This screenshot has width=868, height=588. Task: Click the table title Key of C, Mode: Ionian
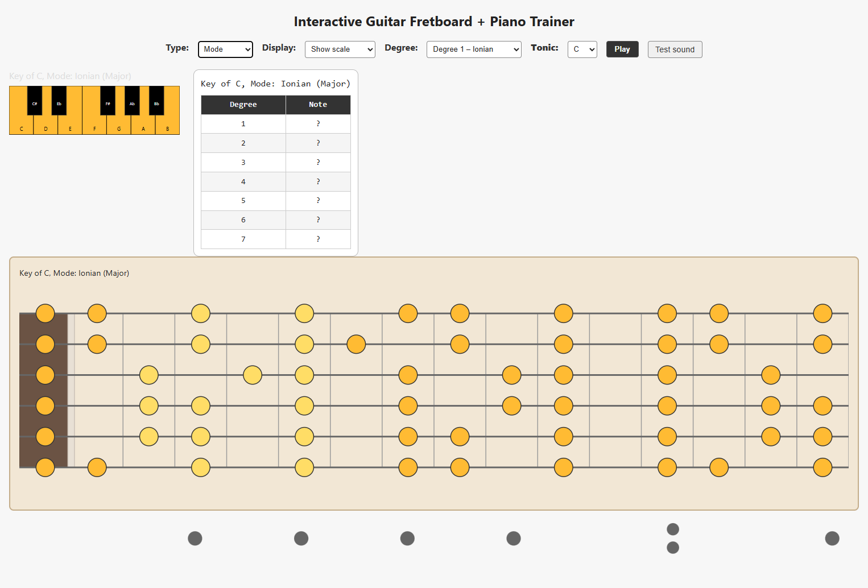(x=275, y=84)
